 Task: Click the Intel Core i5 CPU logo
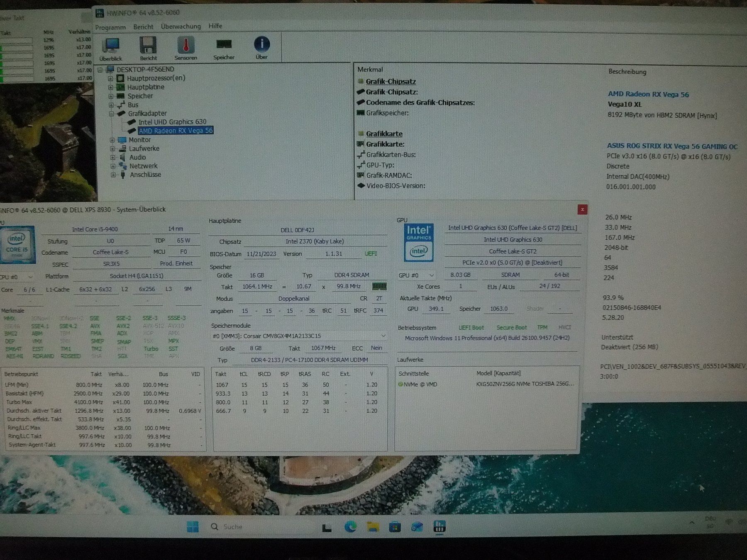point(17,245)
